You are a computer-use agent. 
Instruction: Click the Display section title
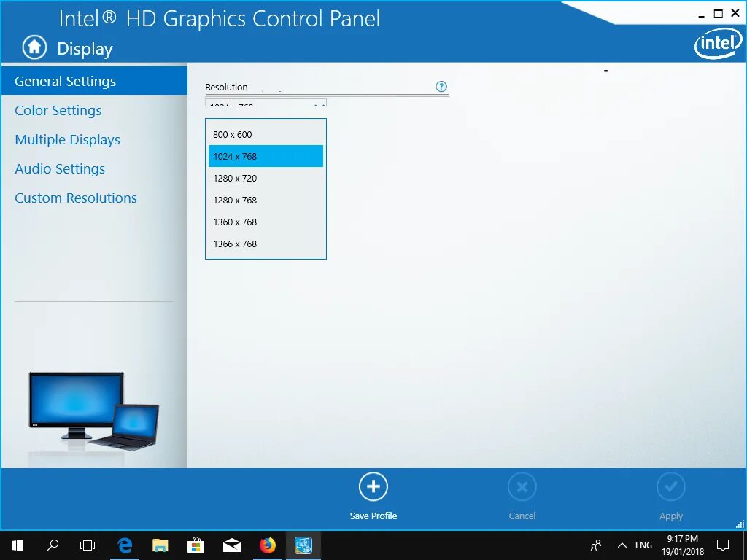pyautogui.click(x=85, y=49)
